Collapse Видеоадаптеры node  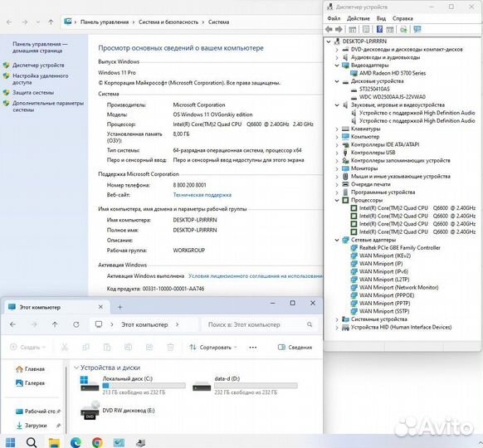pyautogui.click(x=337, y=66)
